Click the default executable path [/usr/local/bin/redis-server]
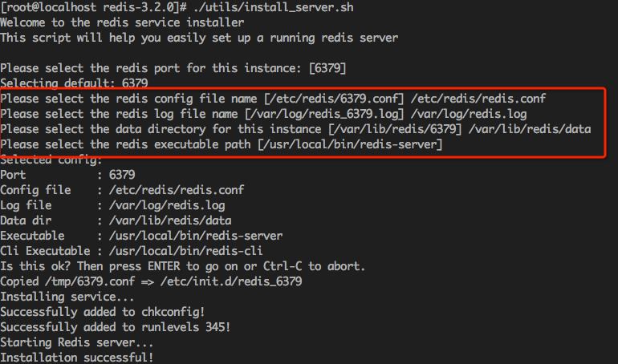This screenshot has height=364, width=618. [350, 144]
